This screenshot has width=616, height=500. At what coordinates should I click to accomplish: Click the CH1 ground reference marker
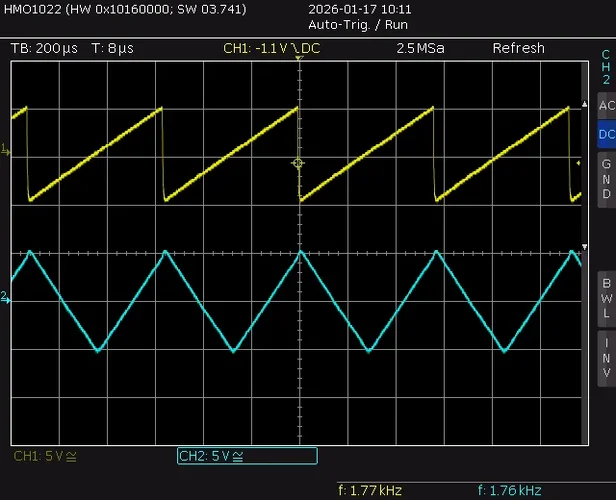tap(6, 150)
